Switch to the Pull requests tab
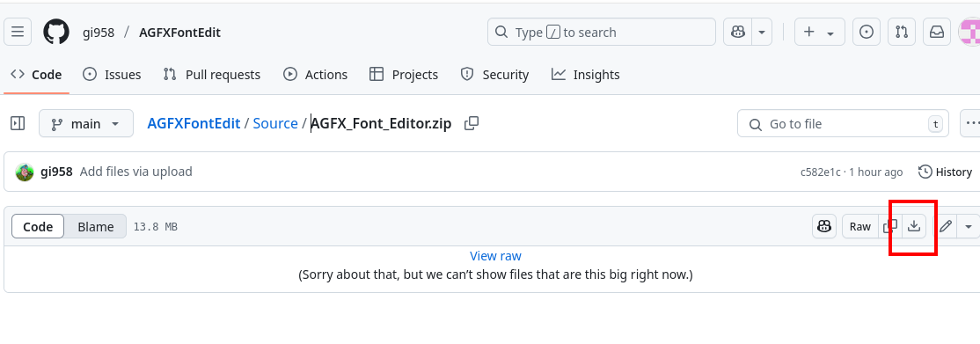 point(211,75)
